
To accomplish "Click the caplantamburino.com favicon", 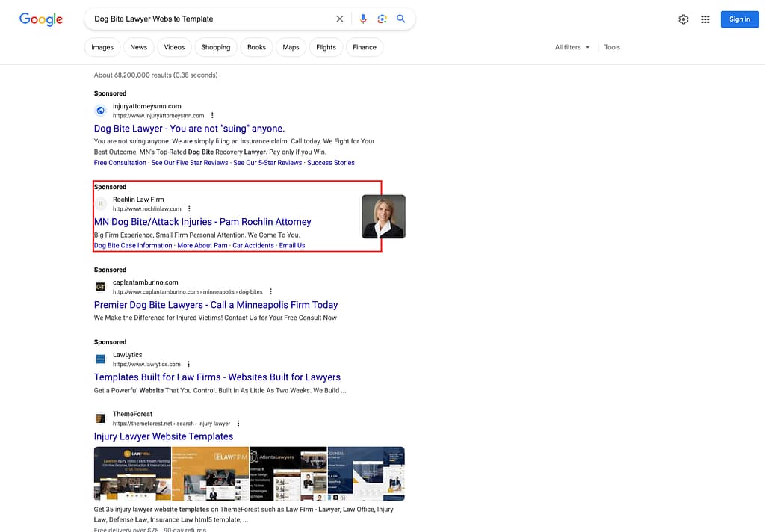I will click(101, 286).
